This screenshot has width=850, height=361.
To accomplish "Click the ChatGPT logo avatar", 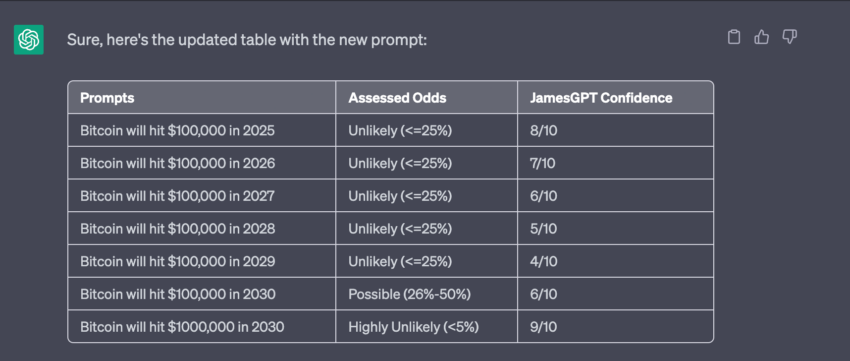I will [x=29, y=40].
